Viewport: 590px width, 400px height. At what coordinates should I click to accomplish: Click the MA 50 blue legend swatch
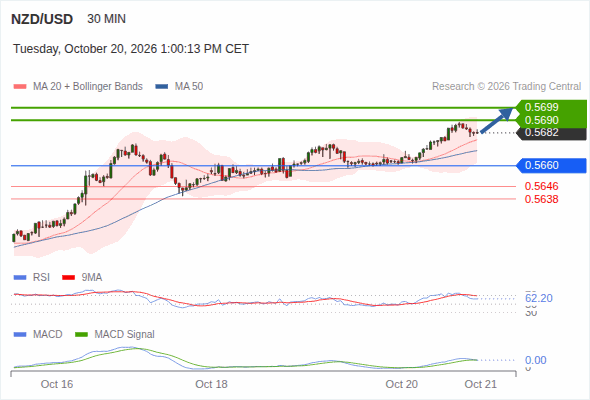tap(162, 87)
